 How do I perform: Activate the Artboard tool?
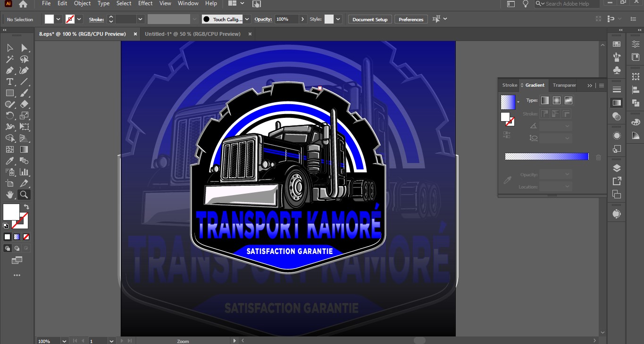pyautogui.click(x=9, y=183)
